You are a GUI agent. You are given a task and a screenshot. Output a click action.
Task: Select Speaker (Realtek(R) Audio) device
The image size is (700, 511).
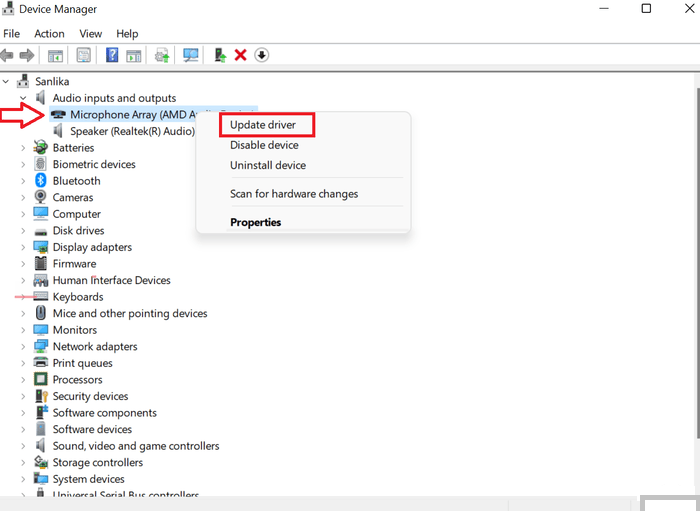coord(133,131)
